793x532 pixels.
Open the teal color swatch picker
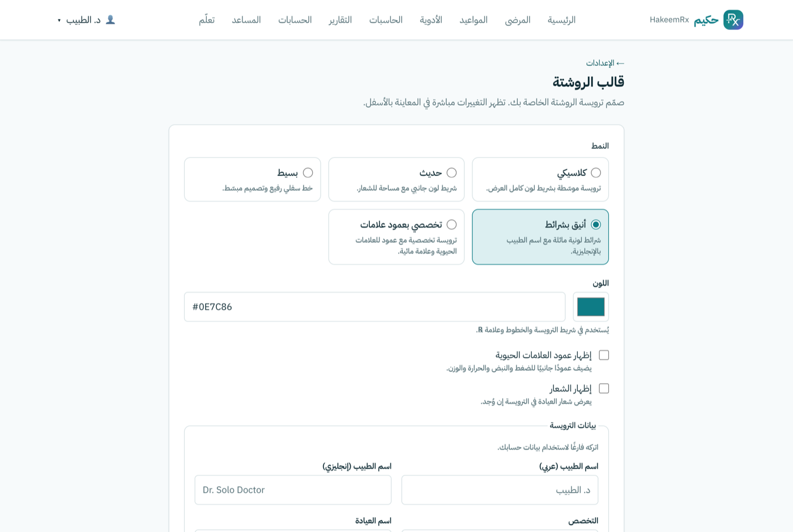[x=591, y=307]
